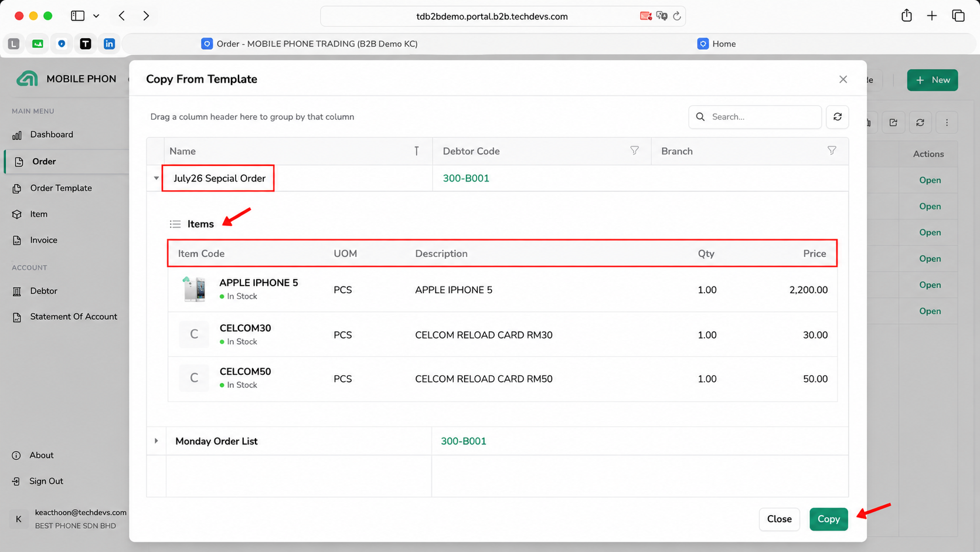Click CELCOM30 item placeholder image
This screenshot has height=552, width=980.
194,334
